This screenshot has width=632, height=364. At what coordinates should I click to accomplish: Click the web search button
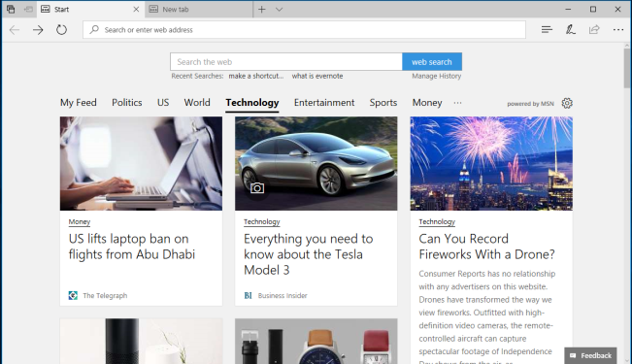432,62
